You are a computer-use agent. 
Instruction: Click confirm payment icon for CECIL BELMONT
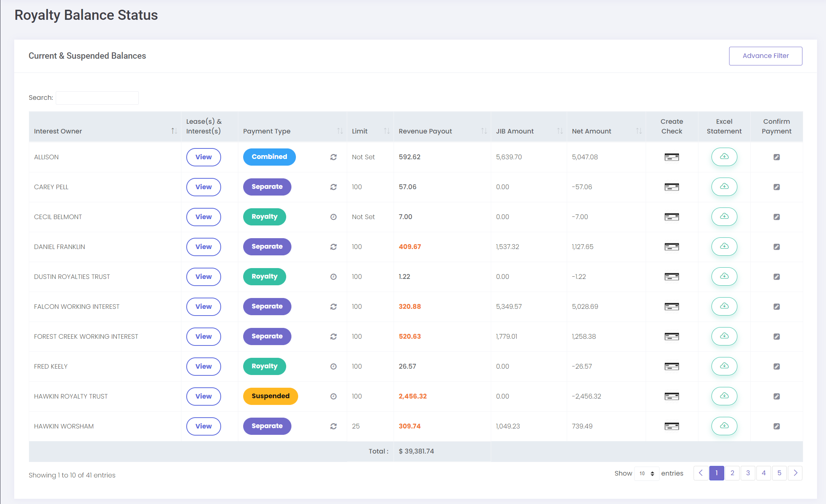[776, 217]
